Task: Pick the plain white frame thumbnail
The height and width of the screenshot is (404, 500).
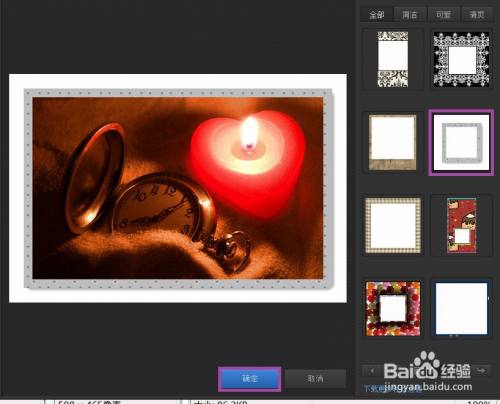Action: (461, 308)
